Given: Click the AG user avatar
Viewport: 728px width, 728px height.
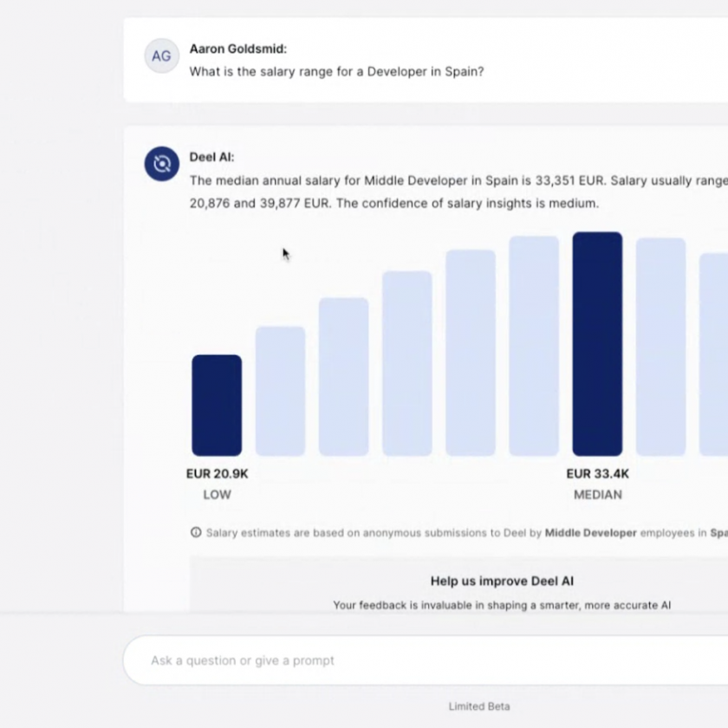Looking at the screenshot, I should tap(161, 56).
